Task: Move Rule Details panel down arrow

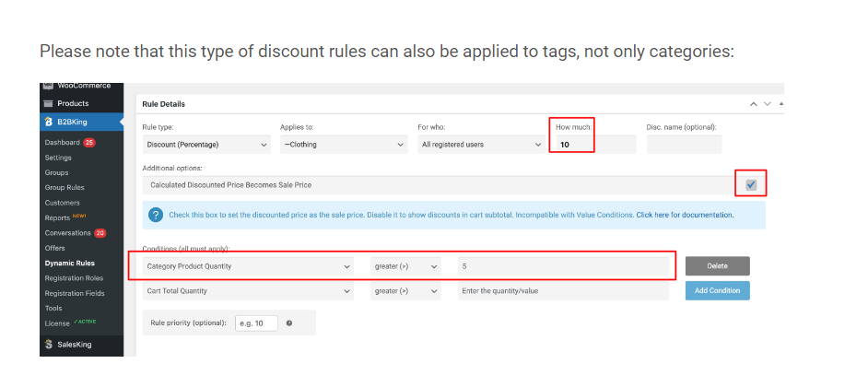Action: click(x=768, y=104)
